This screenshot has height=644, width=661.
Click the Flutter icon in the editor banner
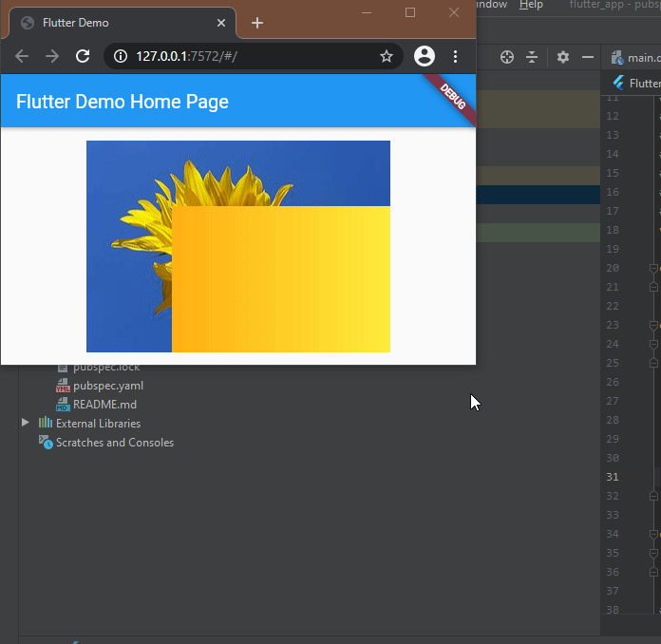coord(619,83)
